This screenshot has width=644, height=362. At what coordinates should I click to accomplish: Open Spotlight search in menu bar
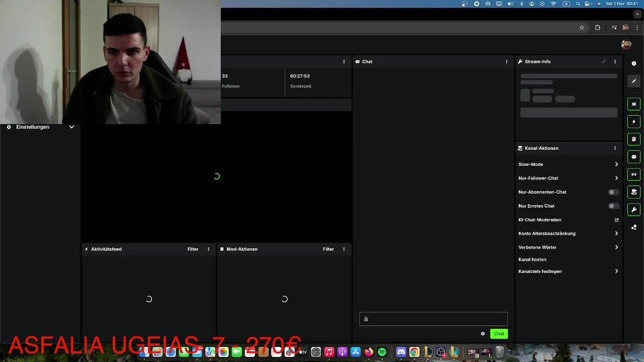[578, 4]
